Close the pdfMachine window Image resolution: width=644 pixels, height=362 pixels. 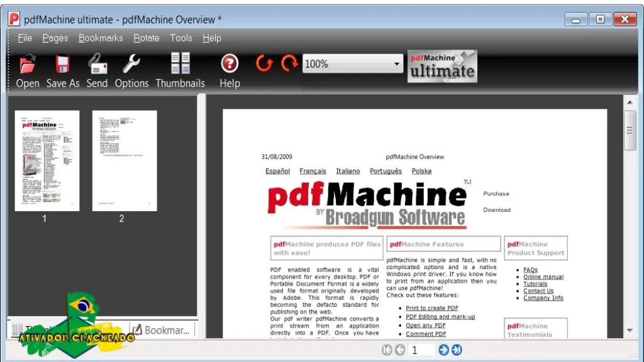(625, 19)
